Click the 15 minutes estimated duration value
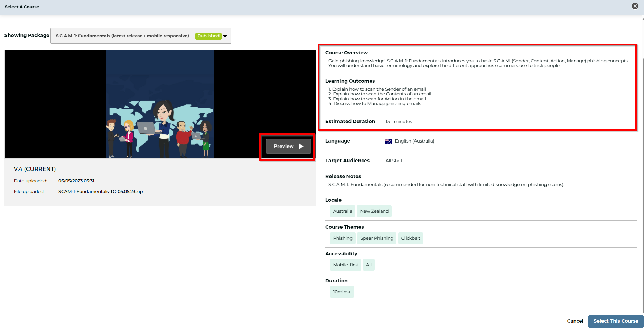 399,122
